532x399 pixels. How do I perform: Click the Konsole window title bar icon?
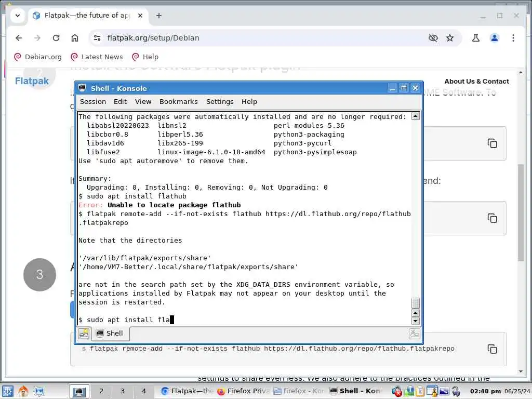click(82, 88)
